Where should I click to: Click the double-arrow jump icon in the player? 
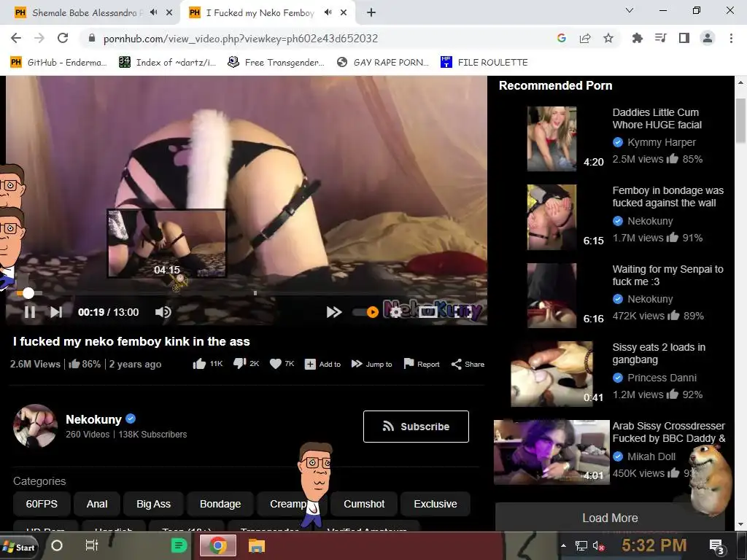pos(334,312)
